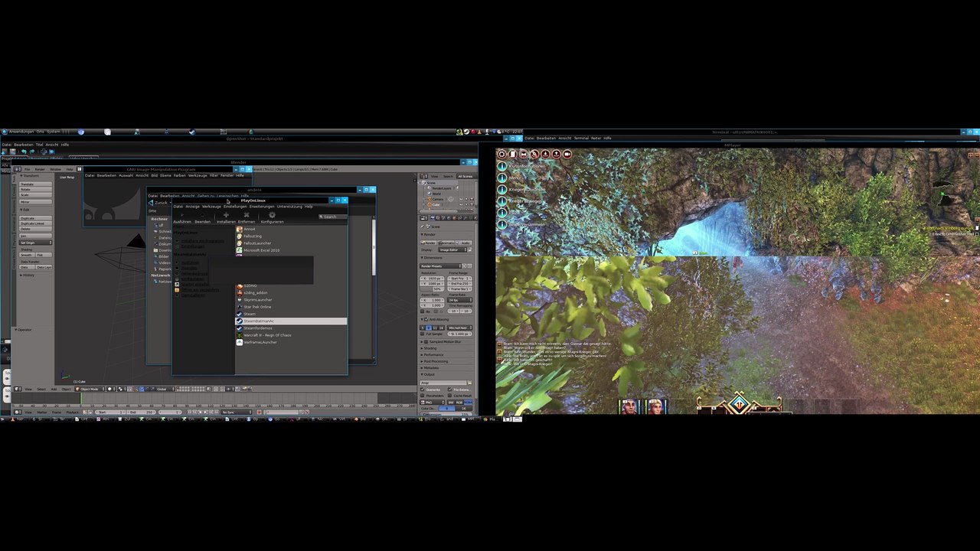Open Filter menu in GIMP window
Image resolution: width=980 pixels, height=551 pixels.
click(214, 175)
